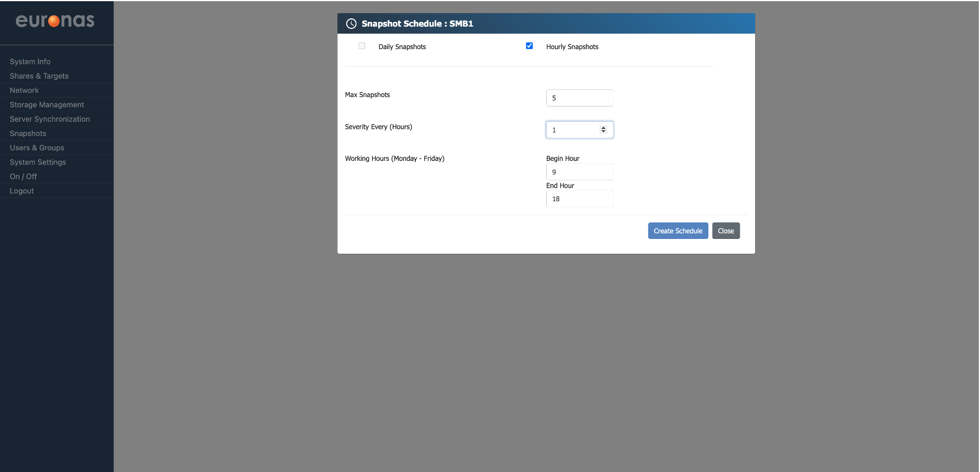Image resolution: width=980 pixels, height=472 pixels.
Task: Click the Severity Every hours stepper arrows
Action: [603, 130]
